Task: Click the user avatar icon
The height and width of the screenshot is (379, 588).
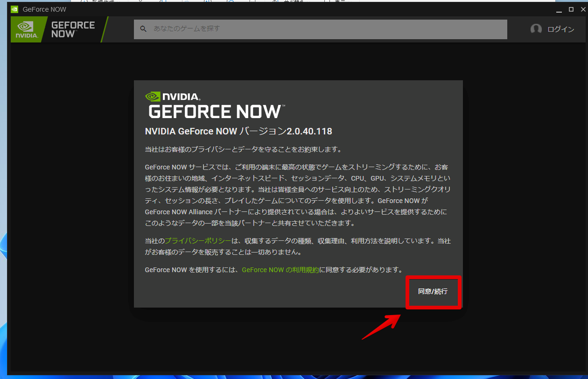Action: point(536,29)
